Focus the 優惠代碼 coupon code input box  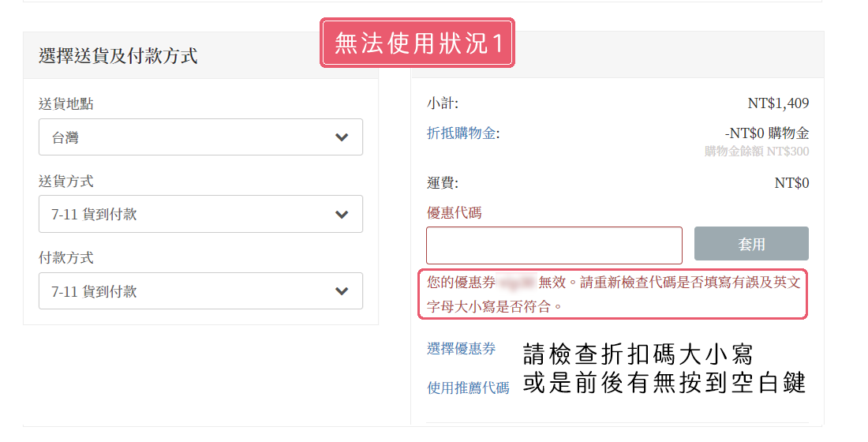pos(554,245)
